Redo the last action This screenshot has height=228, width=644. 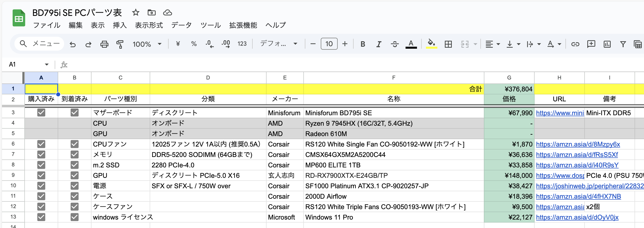pos(88,44)
